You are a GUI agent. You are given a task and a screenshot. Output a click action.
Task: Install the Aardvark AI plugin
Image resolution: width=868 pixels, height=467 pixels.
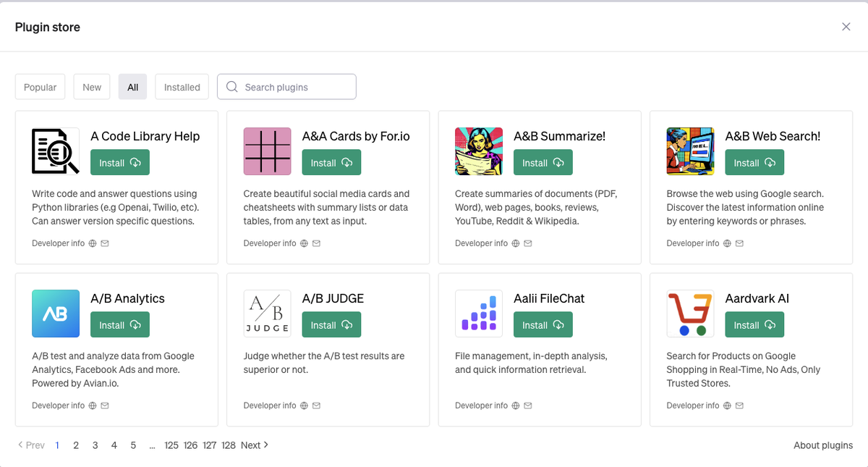[754, 325]
